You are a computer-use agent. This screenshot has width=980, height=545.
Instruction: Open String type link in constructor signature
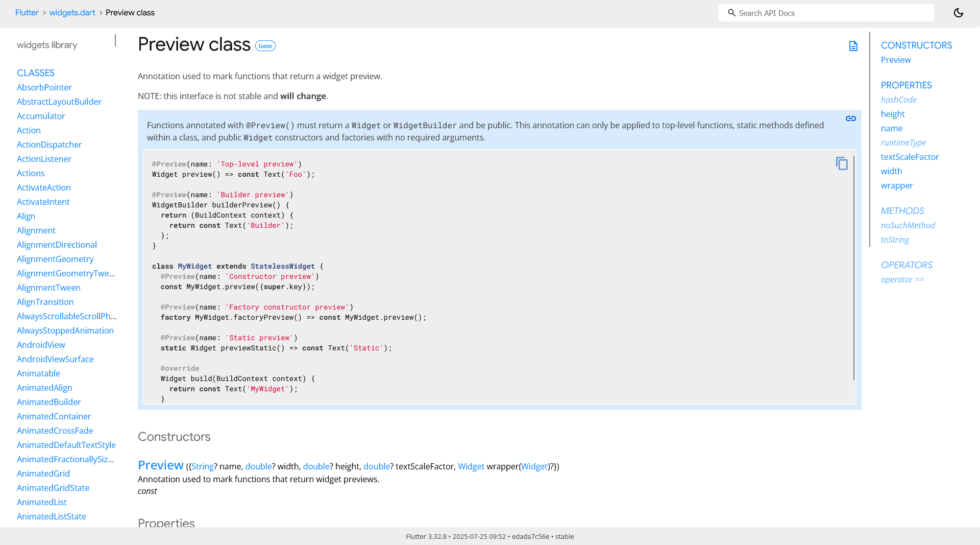coord(203,466)
